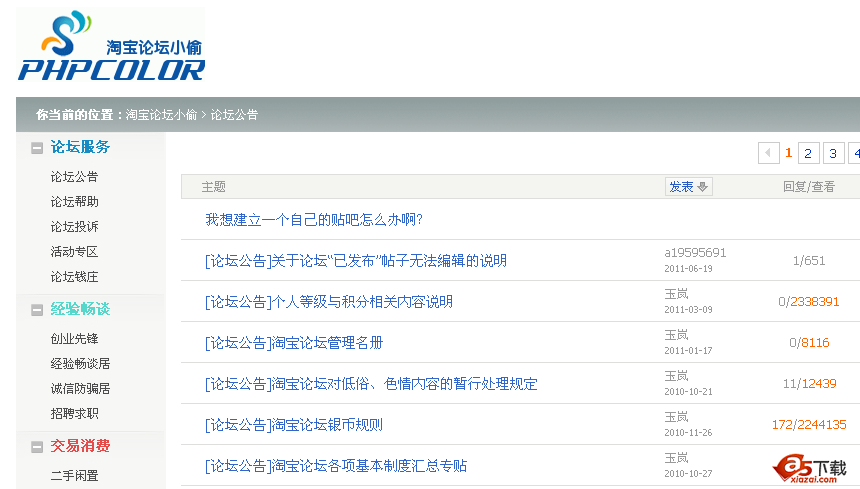Click date 2010-10-27

pyautogui.click(x=688, y=474)
